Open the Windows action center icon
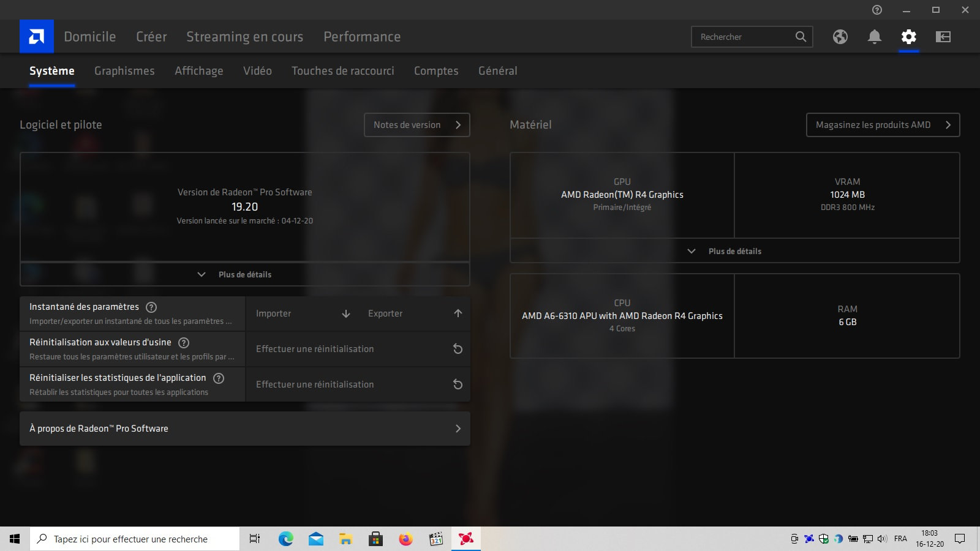The image size is (980, 551). (960, 539)
